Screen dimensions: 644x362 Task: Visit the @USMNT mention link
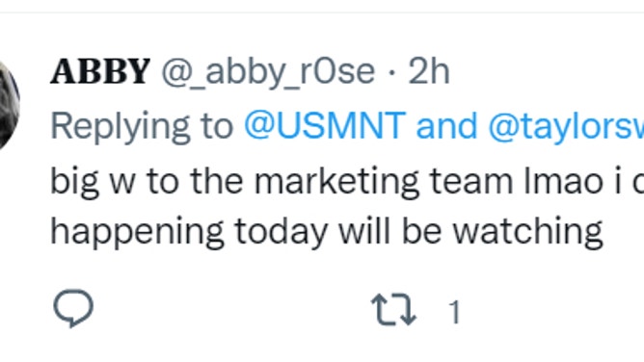[325, 126]
